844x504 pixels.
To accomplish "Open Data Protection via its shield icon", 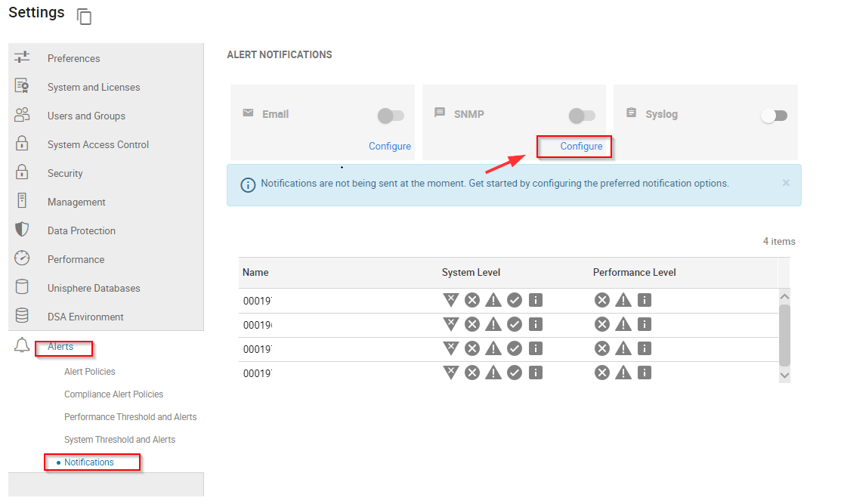I will [x=23, y=230].
